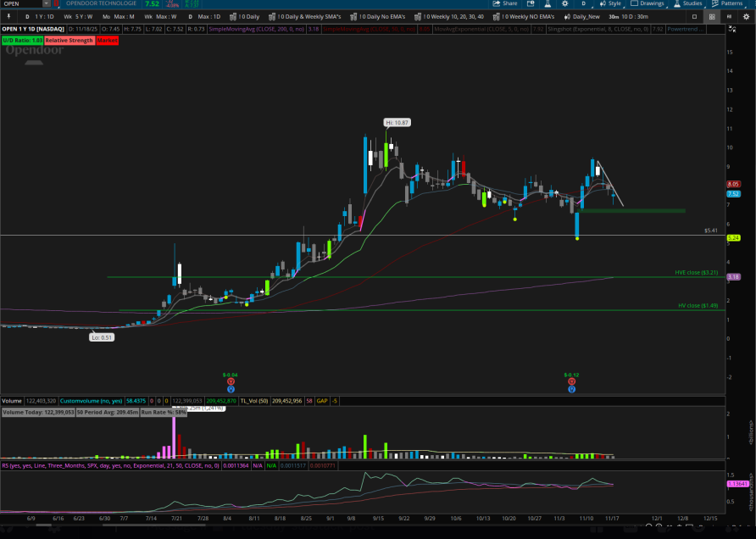Click the pin icon in favorites bar
The height and width of the screenshot is (539, 756).
pos(8,16)
